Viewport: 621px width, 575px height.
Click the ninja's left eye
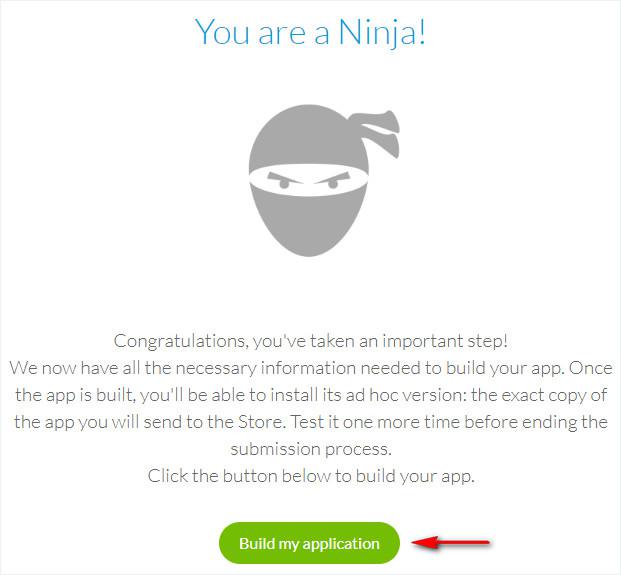[284, 184]
